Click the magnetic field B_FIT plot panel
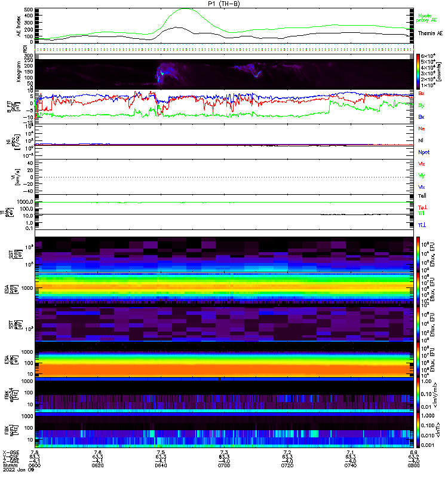 224,107
